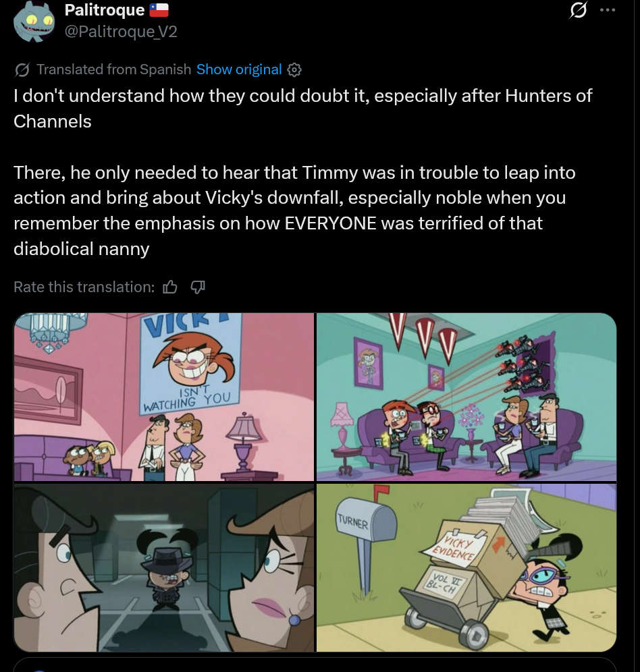Click the Chile flag emoji
The image size is (640, 672).
click(x=159, y=10)
